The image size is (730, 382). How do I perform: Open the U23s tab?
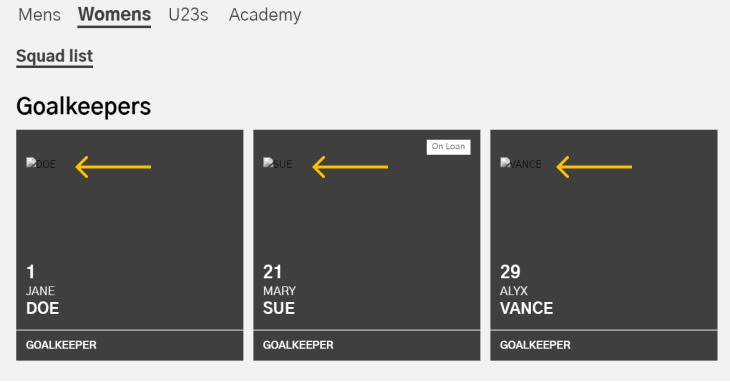188,15
